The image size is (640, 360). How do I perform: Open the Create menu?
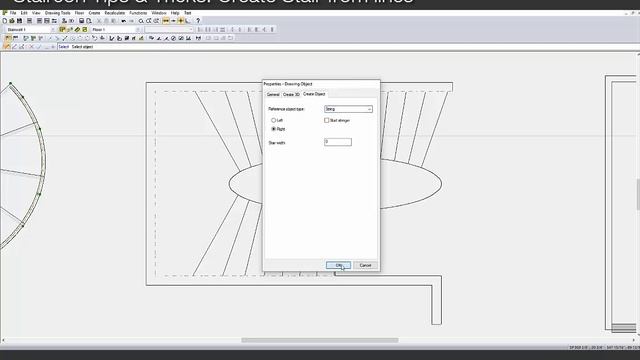click(x=94, y=13)
